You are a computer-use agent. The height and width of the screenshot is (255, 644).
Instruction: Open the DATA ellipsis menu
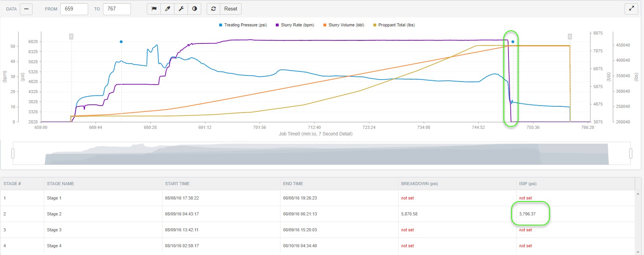coord(26,9)
